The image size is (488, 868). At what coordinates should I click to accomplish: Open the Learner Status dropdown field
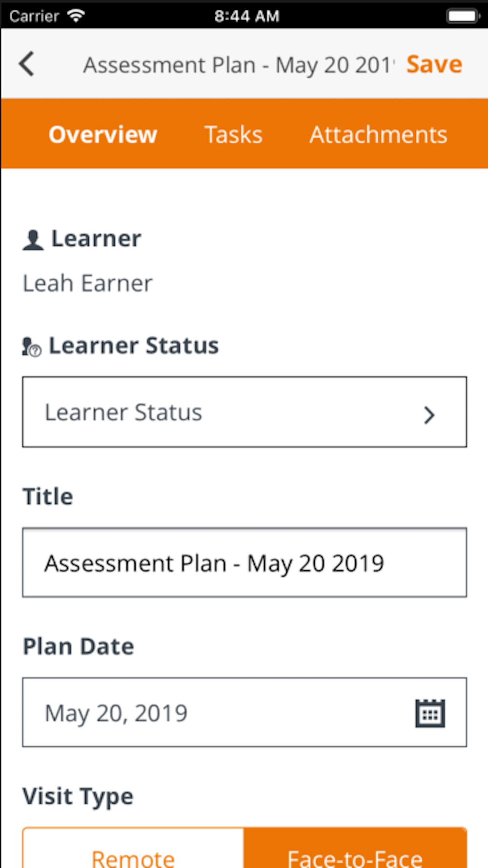244,412
